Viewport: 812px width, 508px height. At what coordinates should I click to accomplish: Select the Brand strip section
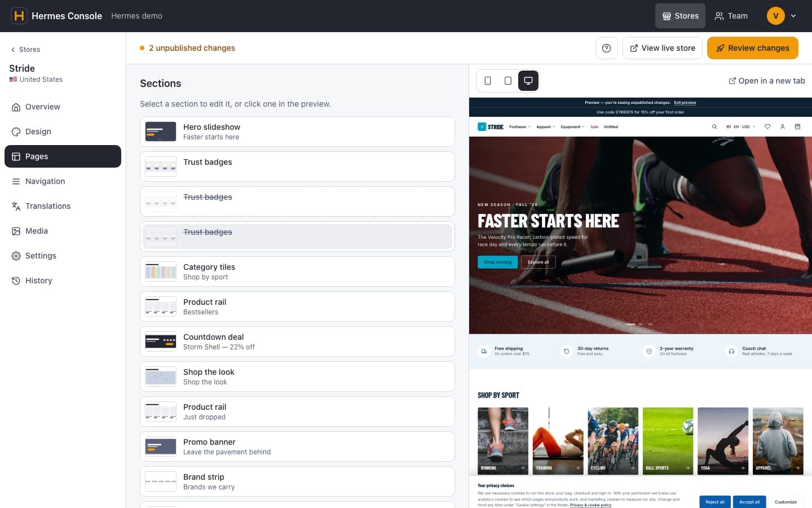297,481
